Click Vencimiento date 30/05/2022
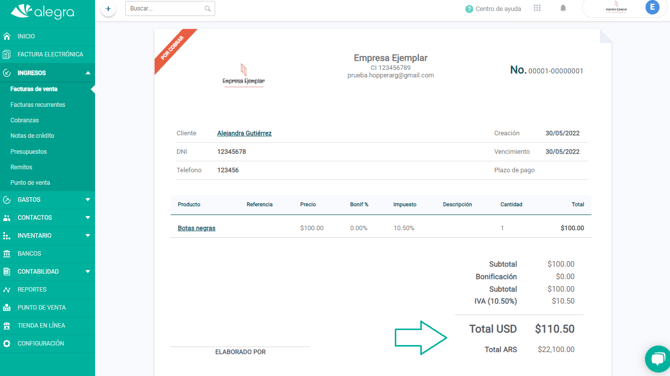The image size is (670, 376). point(562,152)
